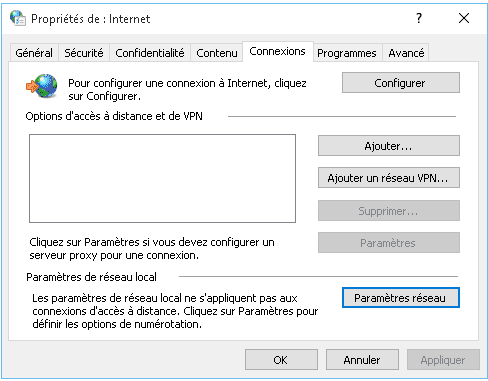
Task: Click the Internet Properties title bar icon
Action: click(x=17, y=18)
